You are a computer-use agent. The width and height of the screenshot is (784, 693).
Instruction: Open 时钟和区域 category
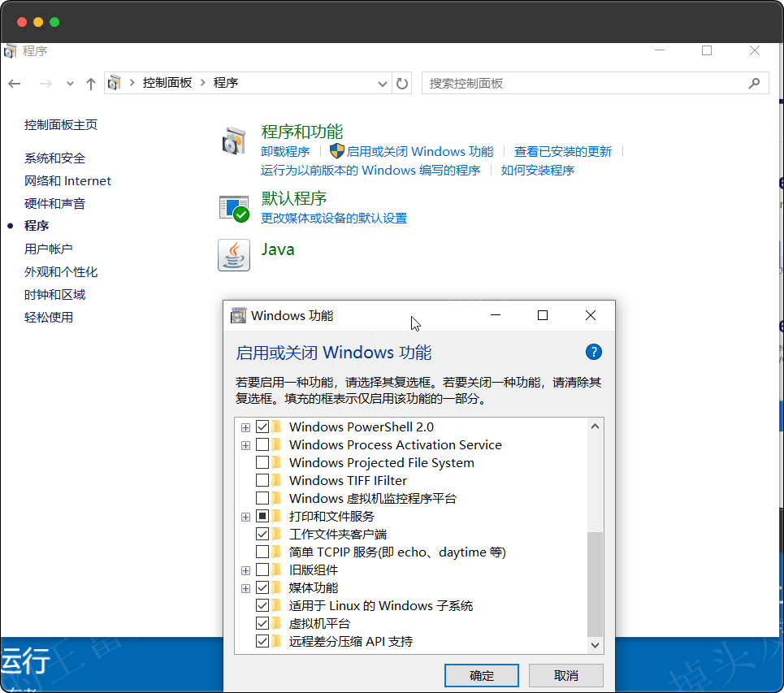click(54, 294)
